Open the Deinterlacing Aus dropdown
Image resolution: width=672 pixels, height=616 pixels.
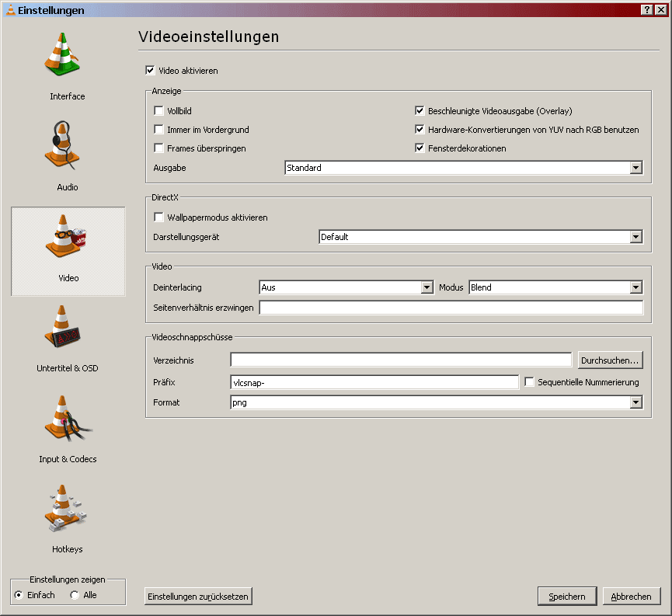coord(346,287)
